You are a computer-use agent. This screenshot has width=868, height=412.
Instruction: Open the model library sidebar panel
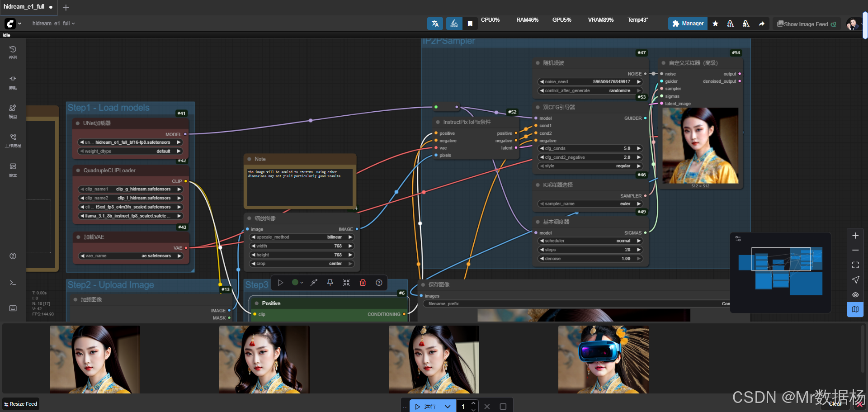(x=13, y=111)
